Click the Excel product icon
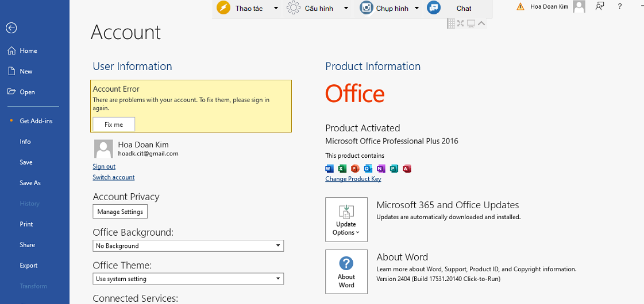Image resolution: width=644 pixels, height=304 pixels. click(342, 169)
